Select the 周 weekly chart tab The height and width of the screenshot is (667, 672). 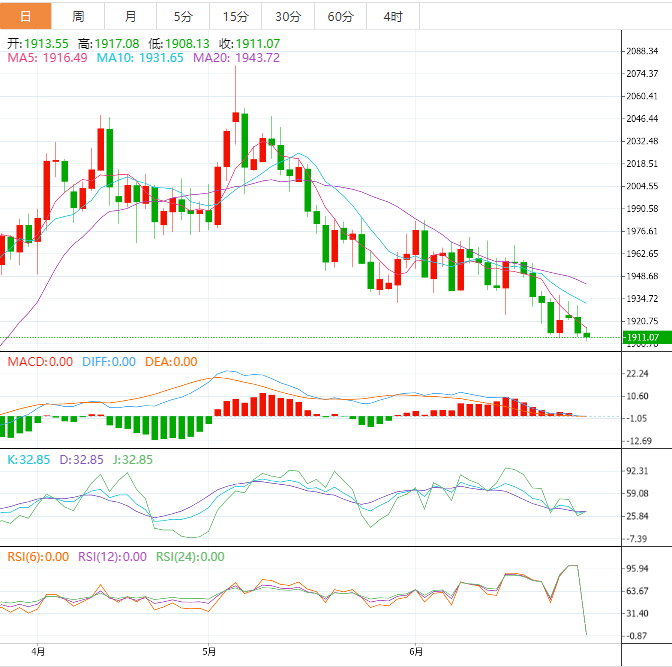click(78, 16)
